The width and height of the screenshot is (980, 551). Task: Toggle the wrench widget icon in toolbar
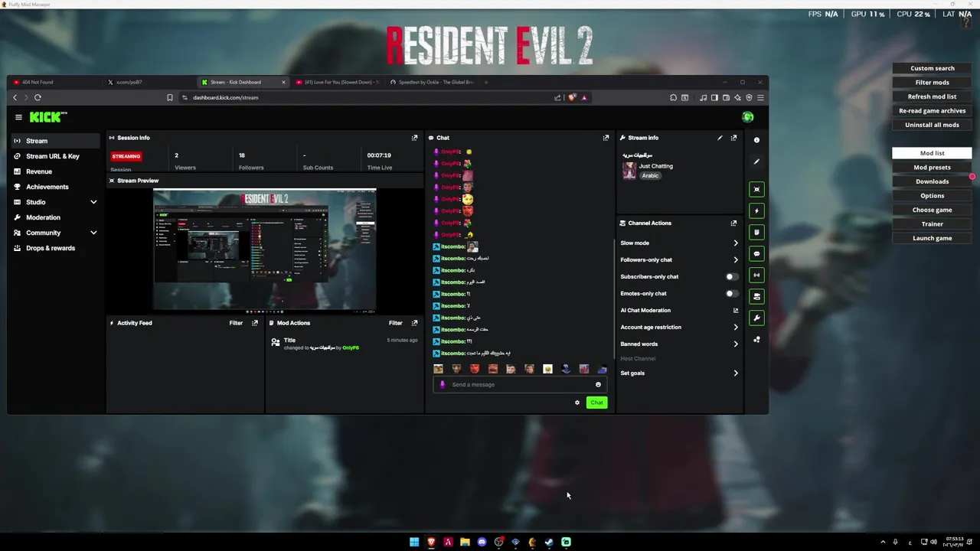pyautogui.click(x=756, y=318)
